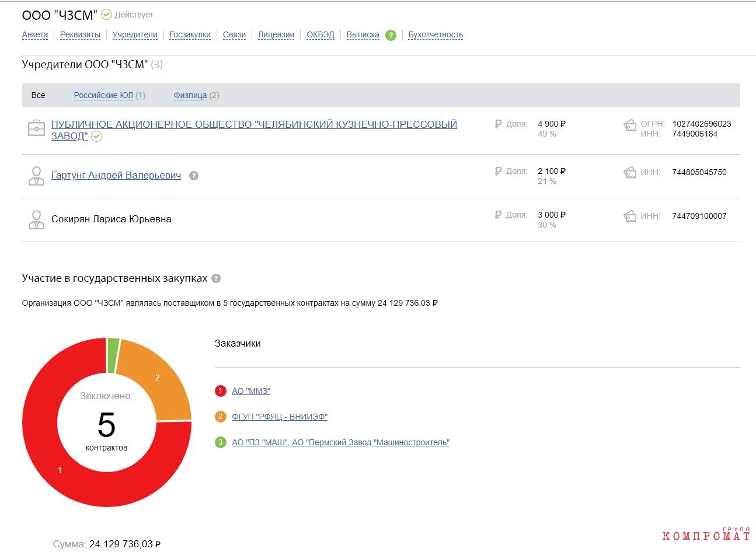Image resolution: width=756 pixels, height=552 pixels.
Task: Open the Выписка tab
Action: click(363, 35)
